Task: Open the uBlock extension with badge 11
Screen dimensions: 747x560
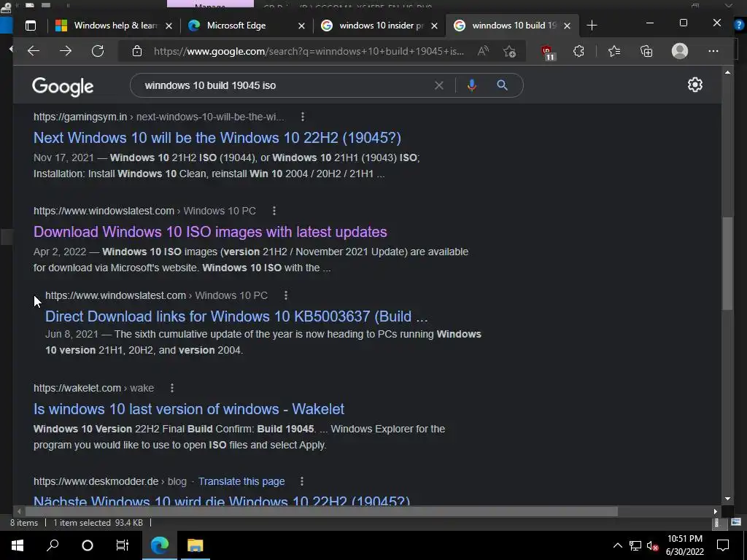Action: click(x=548, y=52)
